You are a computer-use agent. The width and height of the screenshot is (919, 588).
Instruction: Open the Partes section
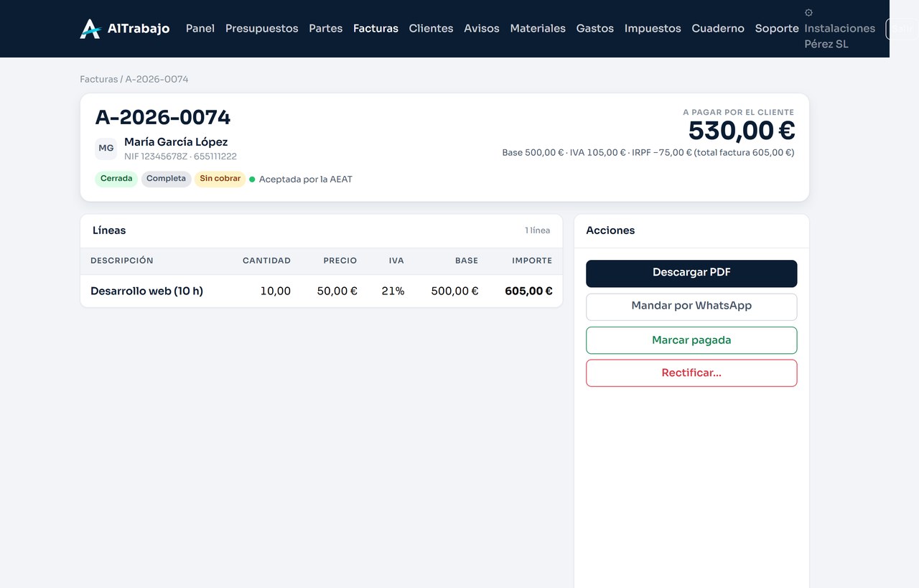coord(325,29)
